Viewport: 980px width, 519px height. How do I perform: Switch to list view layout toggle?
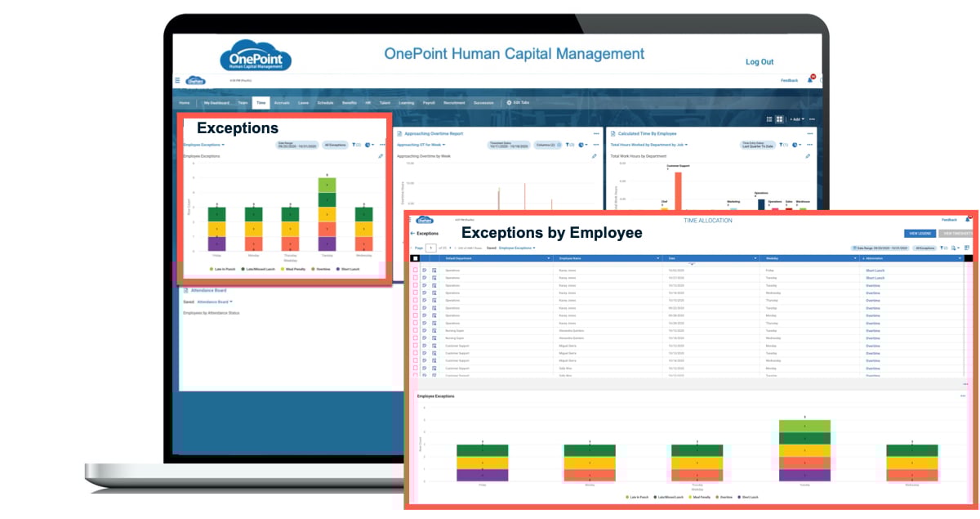[769, 119]
